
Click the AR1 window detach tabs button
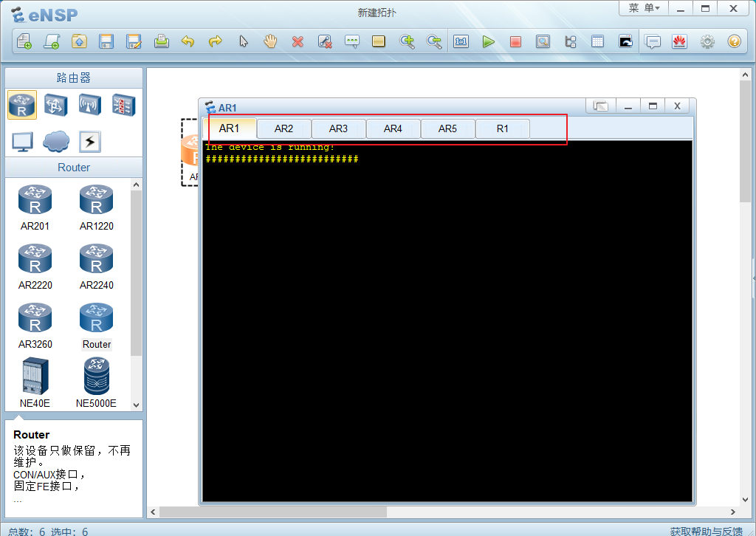pos(601,106)
